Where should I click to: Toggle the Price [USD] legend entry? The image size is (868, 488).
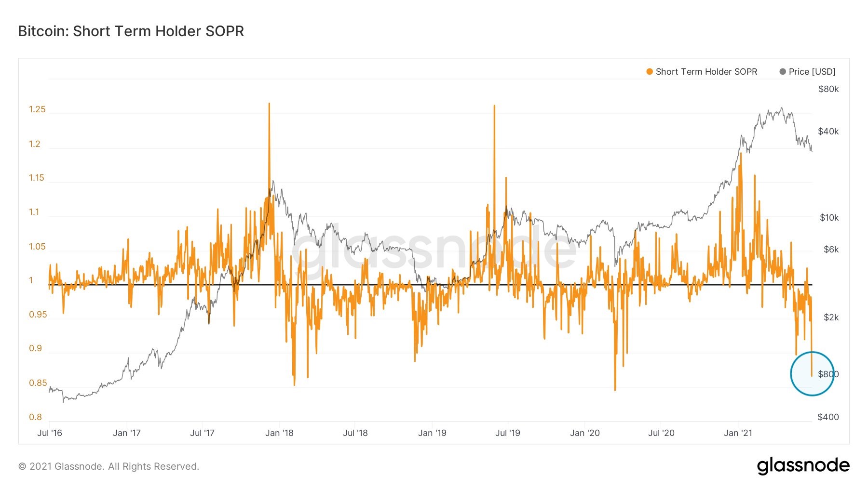808,72
